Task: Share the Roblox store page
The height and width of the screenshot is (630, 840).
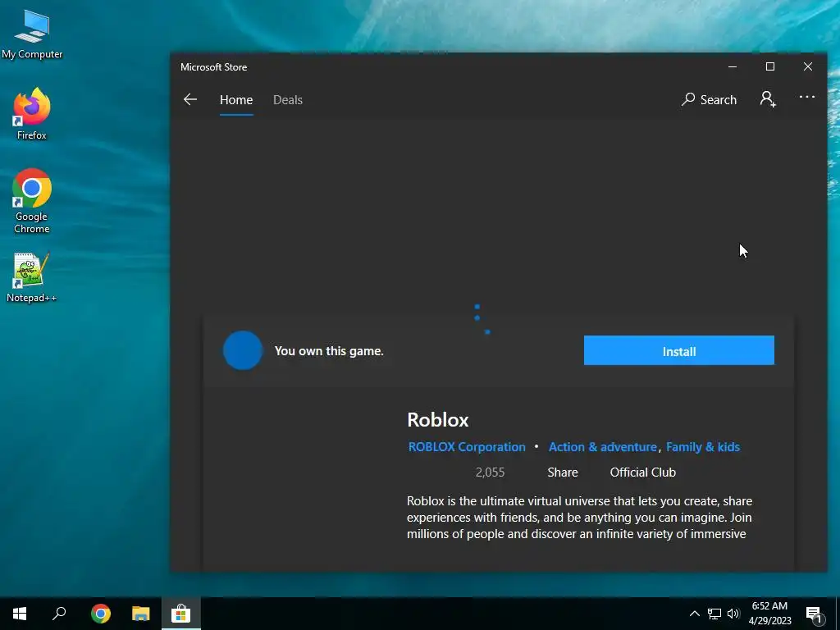Action: [563, 472]
